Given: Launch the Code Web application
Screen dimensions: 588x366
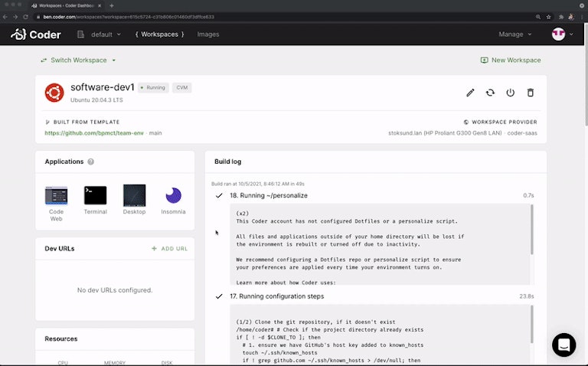Looking at the screenshot, I should [x=56, y=203].
